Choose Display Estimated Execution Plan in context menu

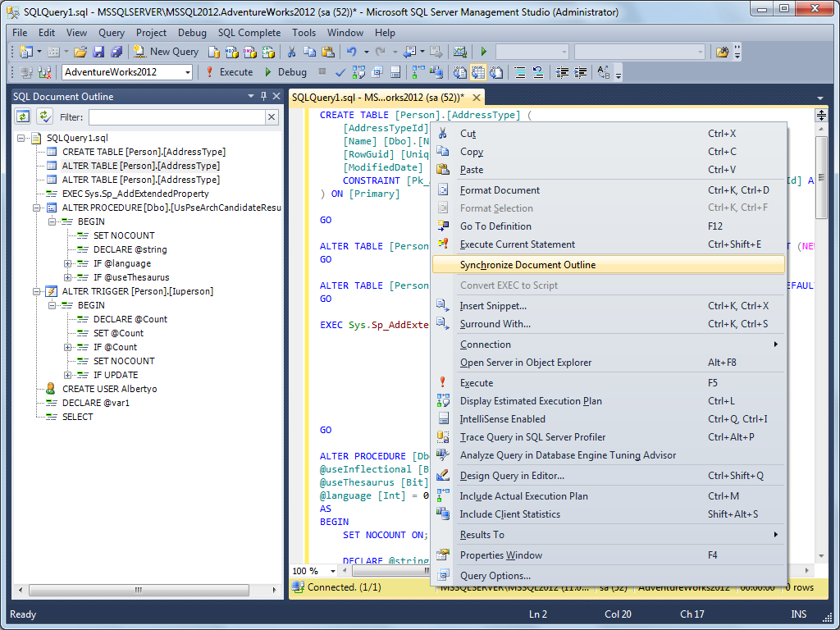[609, 400]
